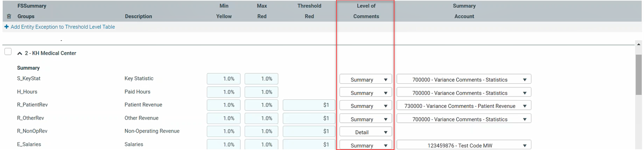644x150 pixels.
Task: Edit Threshold Red value for E_Salaries
Action: point(309,144)
